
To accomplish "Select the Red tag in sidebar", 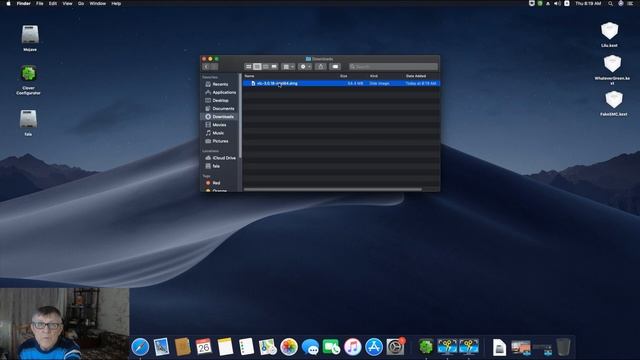I will tap(220, 183).
